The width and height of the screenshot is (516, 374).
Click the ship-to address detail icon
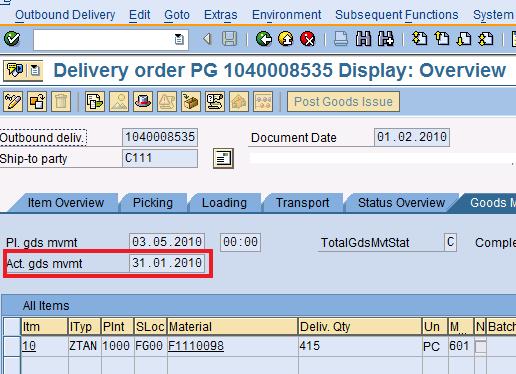(223, 158)
